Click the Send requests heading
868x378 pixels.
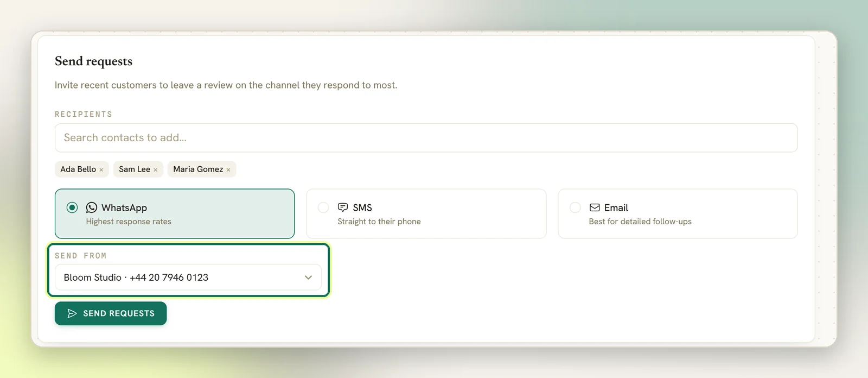[x=93, y=61]
